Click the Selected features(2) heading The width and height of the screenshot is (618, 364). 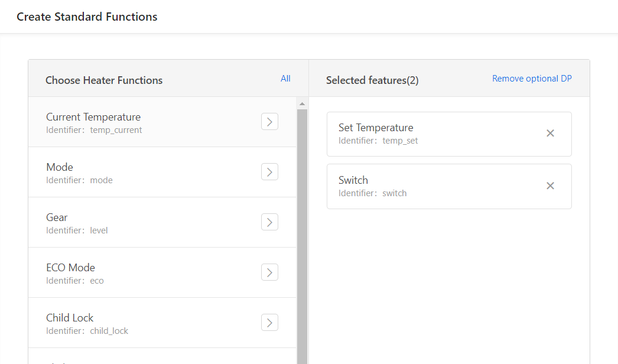(372, 80)
